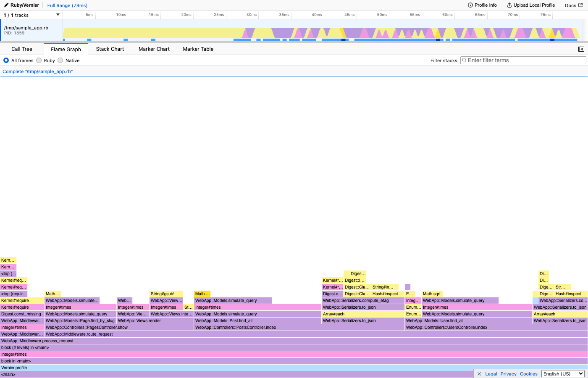Open the Profile Info panel
588x378 pixels.
click(482, 5)
